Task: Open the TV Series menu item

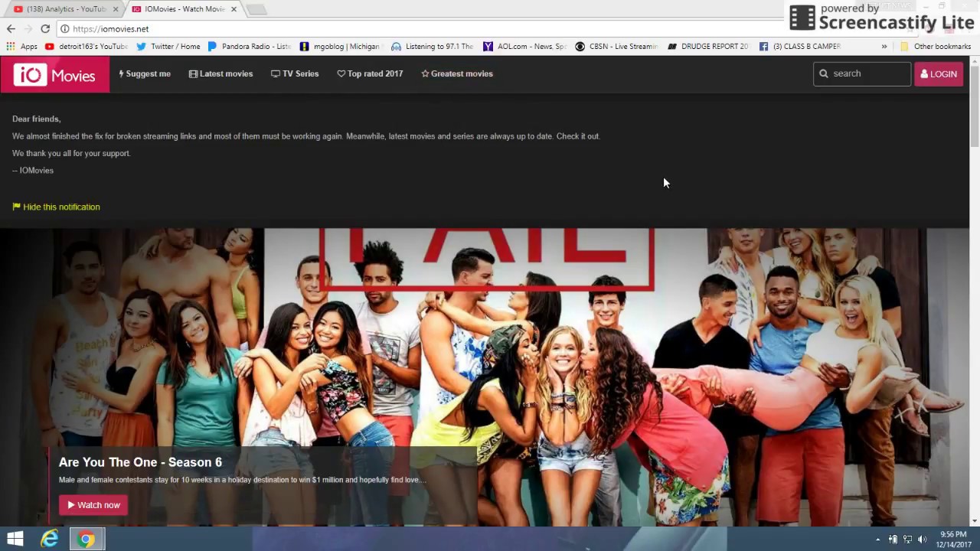Action: coord(295,73)
